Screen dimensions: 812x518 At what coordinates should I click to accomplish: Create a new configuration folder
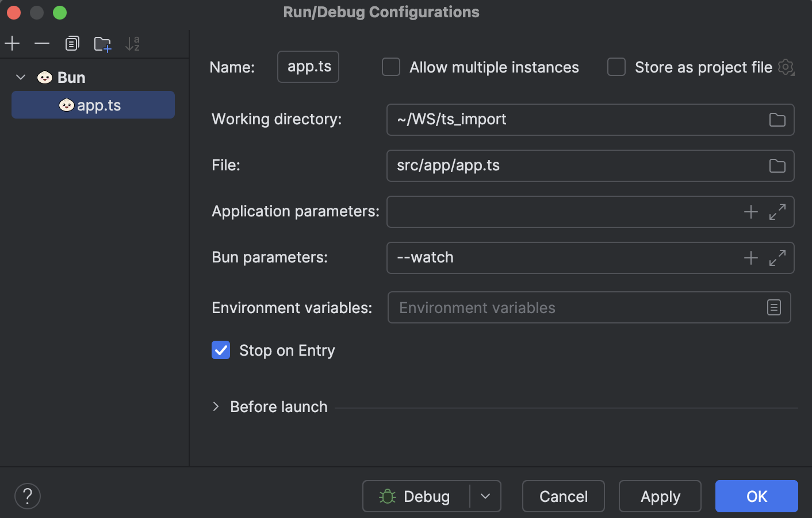[102, 43]
